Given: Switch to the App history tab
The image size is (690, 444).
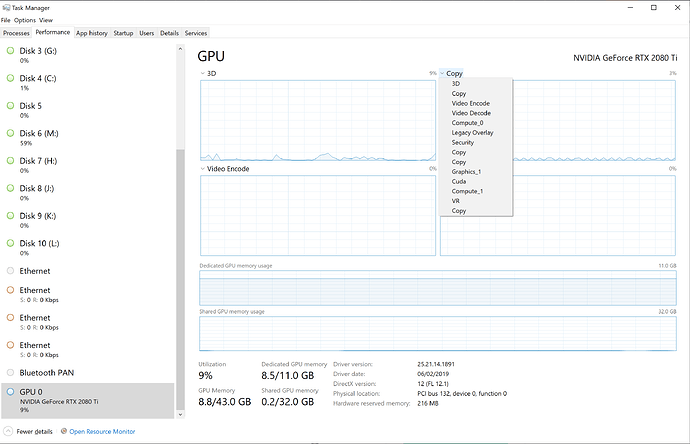Looking at the screenshot, I should point(92,33).
